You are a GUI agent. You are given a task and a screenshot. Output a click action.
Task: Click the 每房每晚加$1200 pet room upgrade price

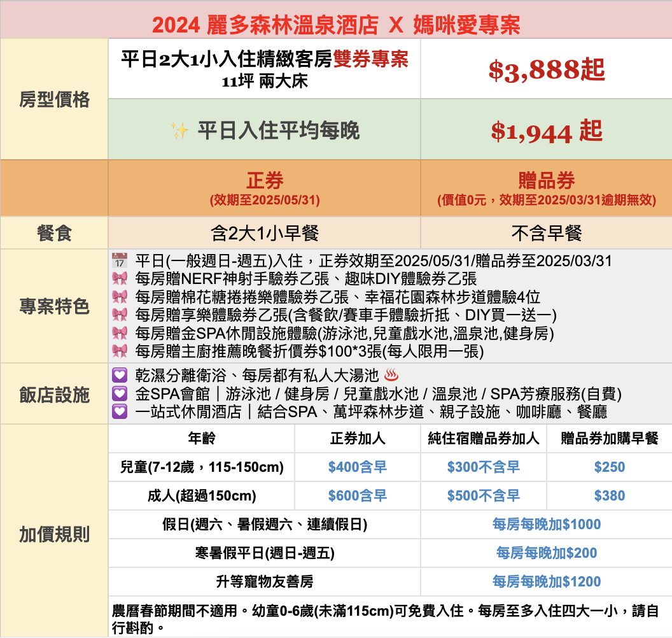546,581
